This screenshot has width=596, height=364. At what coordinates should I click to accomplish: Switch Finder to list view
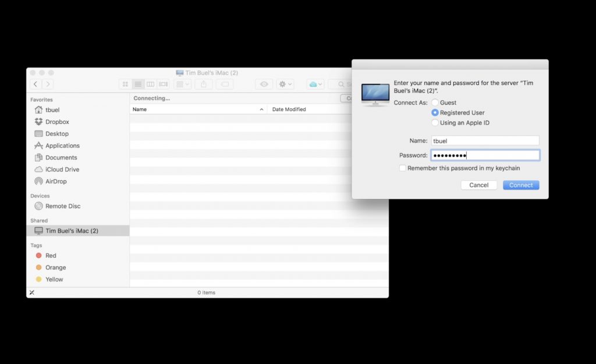pos(138,84)
